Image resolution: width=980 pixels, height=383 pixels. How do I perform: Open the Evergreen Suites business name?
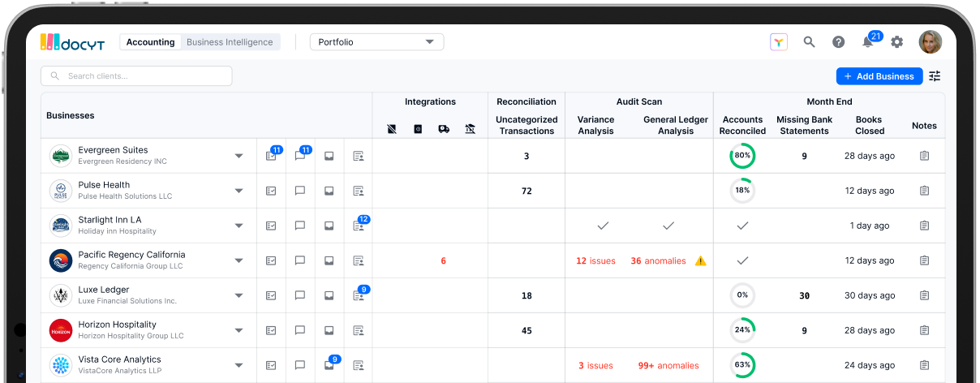(x=113, y=150)
